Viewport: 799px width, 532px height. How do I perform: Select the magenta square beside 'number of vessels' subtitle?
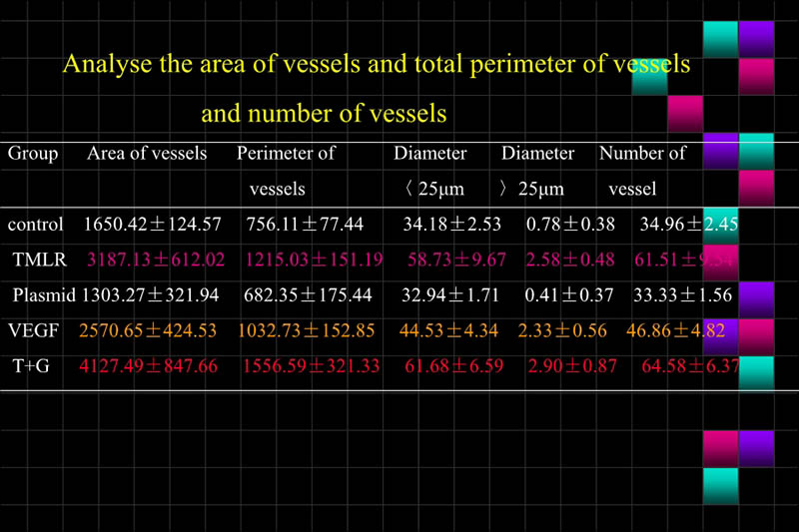pos(685,113)
